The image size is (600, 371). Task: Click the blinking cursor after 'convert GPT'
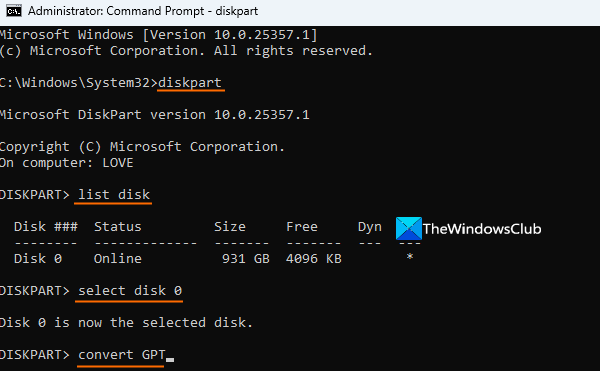click(x=170, y=360)
